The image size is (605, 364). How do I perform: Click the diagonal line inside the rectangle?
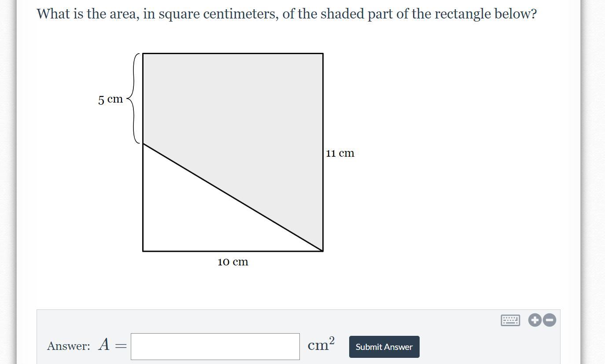coord(233,197)
